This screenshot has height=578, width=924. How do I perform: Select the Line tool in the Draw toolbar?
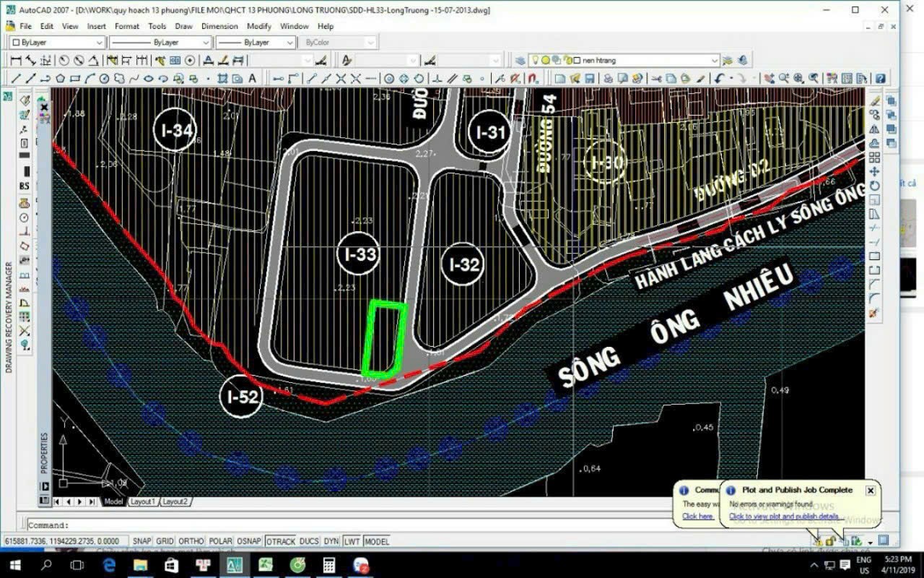pyautogui.click(x=14, y=78)
